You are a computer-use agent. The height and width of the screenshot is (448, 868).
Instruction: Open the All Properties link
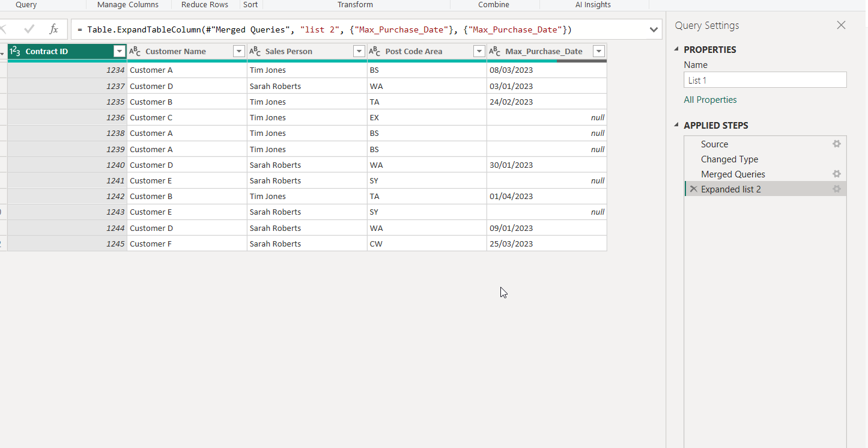coord(710,100)
